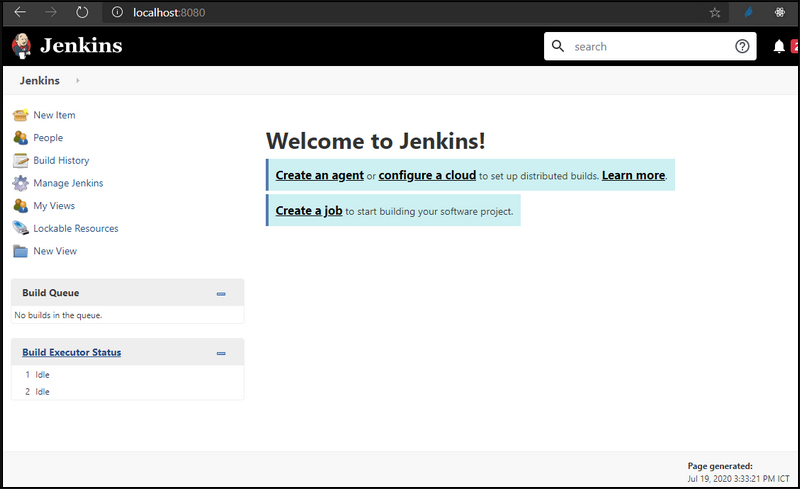The image size is (800, 489).
Task: Reload the page with refresh icon
Action: [x=82, y=12]
